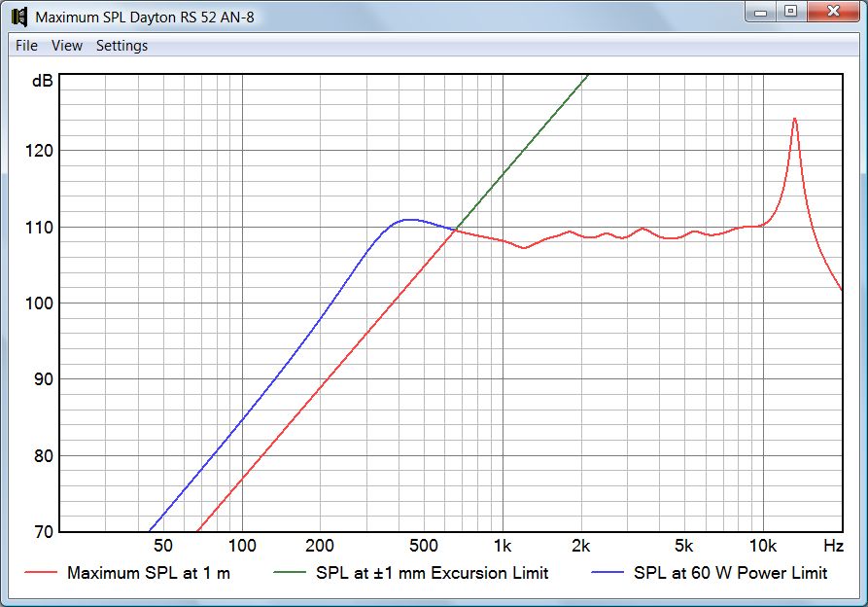Click the window title 'Maximum SPL Dayton RS 52 AN-8'
This screenshot has height=607, width=868.
pyautogui.click(x=145, y=18)
